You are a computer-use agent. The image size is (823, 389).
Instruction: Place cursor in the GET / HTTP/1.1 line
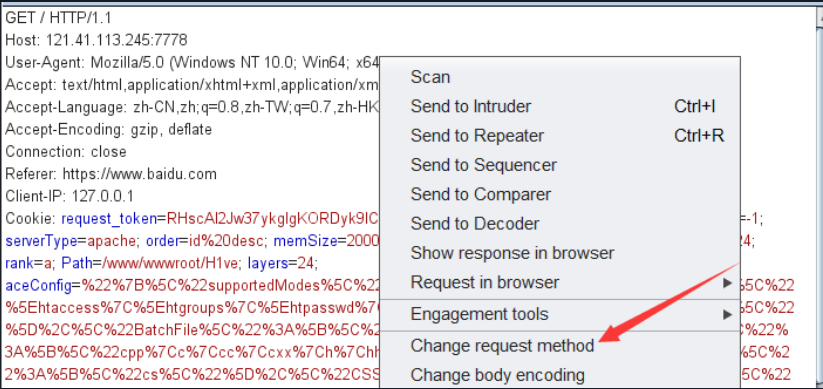click(x=58, y=18)
